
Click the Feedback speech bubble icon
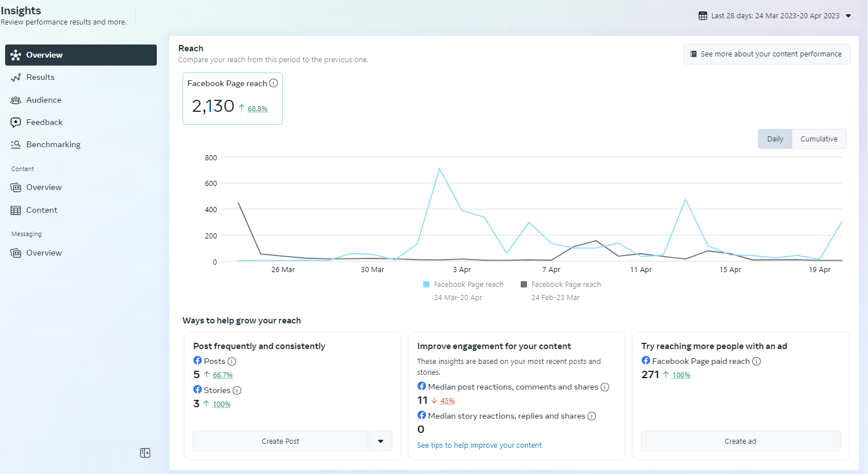16,123
